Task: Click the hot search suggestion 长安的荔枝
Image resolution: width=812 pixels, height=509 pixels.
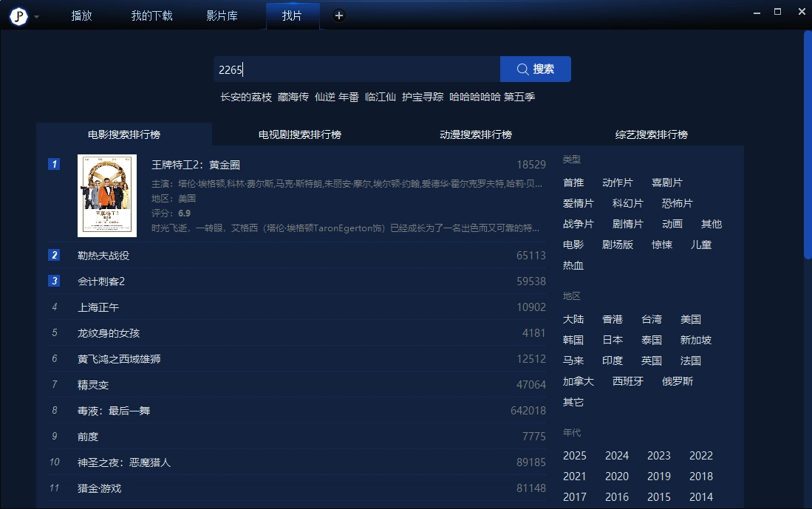Action: [246, 97]
